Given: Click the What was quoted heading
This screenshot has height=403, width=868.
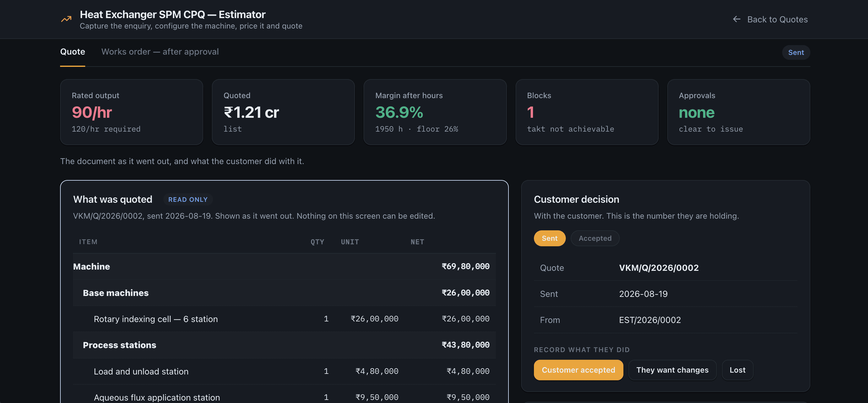Looking at the screenshot, I should (113, 199).
